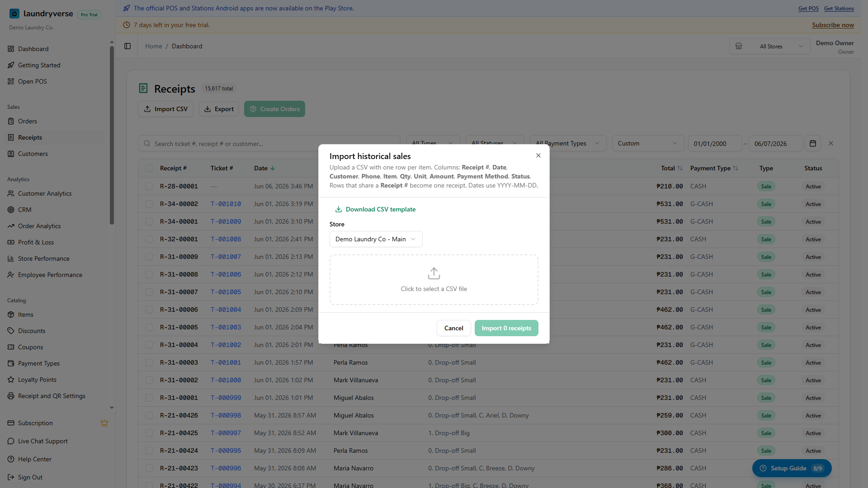Image resolution: width=868 pixels, height=488 pixels.
Task: Open the Store dropdown Demo Laundry Co - Main
Action: 376,239
